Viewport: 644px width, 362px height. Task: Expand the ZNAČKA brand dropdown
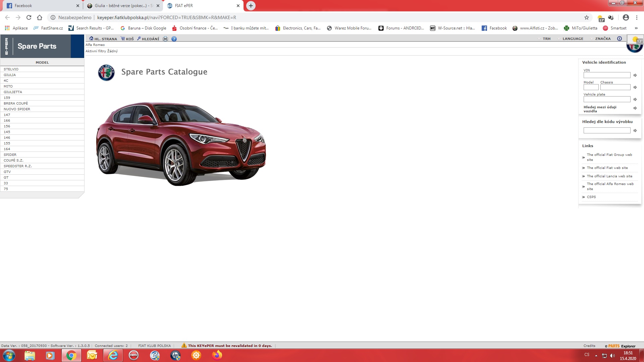click(x=602, y=39)
